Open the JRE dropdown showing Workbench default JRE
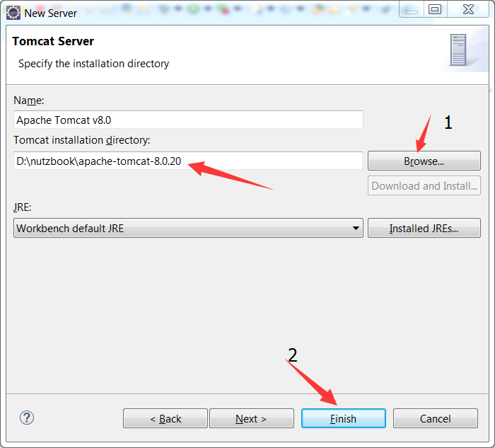 pos(188,228)
